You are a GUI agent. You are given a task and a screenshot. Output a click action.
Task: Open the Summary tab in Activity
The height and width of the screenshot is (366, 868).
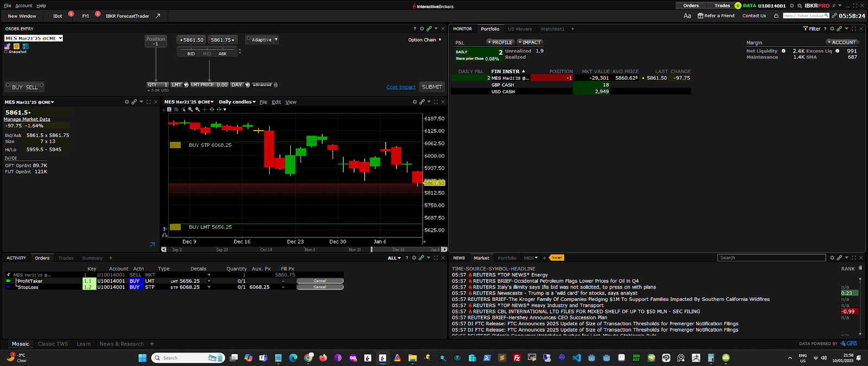[x=92, y=258]
